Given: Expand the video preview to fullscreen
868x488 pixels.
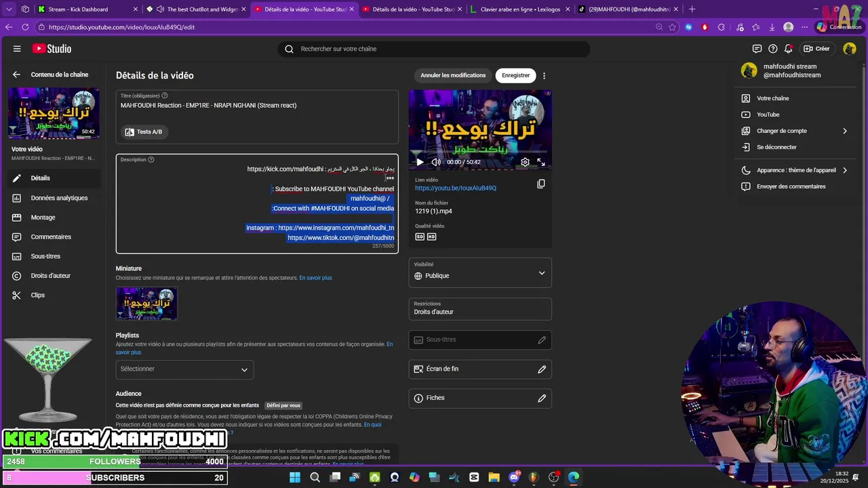Looking at the screenshot, I should pyautogui.click(x=541, y=162).
